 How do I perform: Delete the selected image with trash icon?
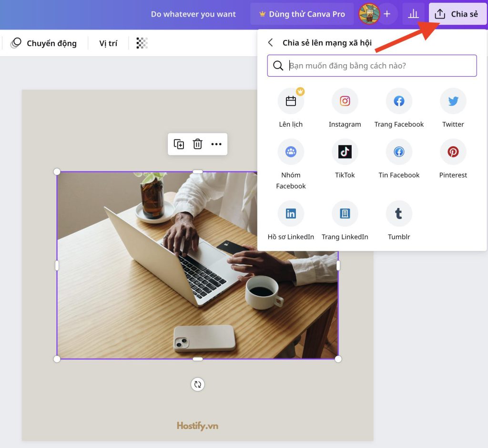pyautogui.click(x=198, y=144)
